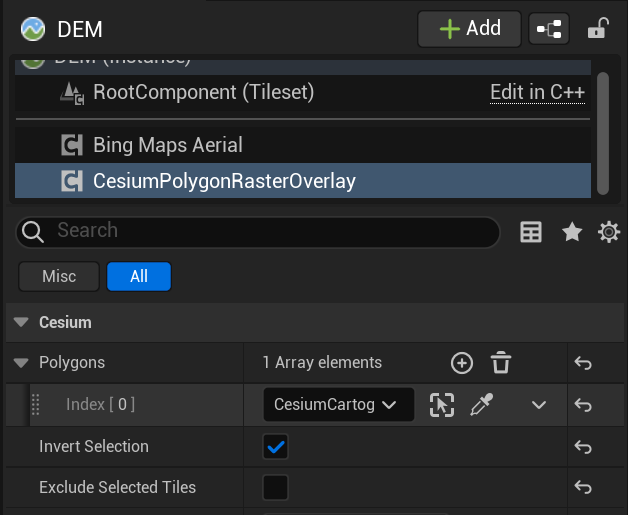The image size is (628, 515).
Task: Empty the Polygons array with the trash icon
Action: 501,363
